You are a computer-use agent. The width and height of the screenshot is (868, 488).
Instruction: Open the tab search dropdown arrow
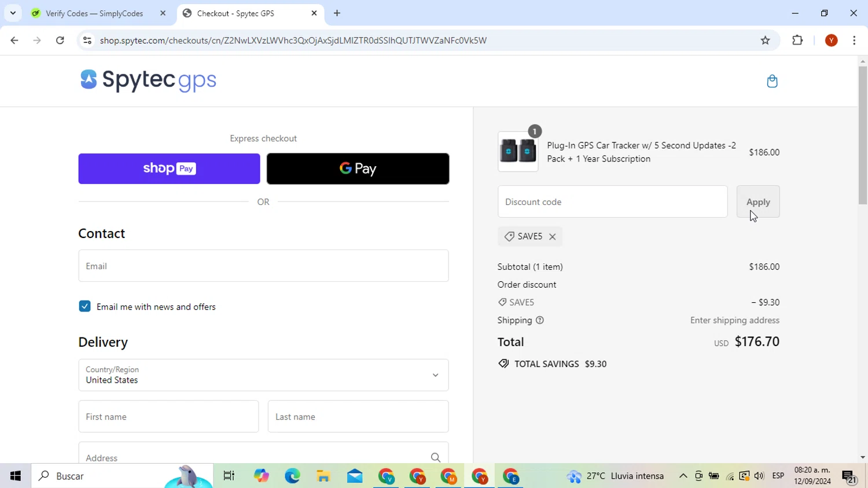point(13,13)
